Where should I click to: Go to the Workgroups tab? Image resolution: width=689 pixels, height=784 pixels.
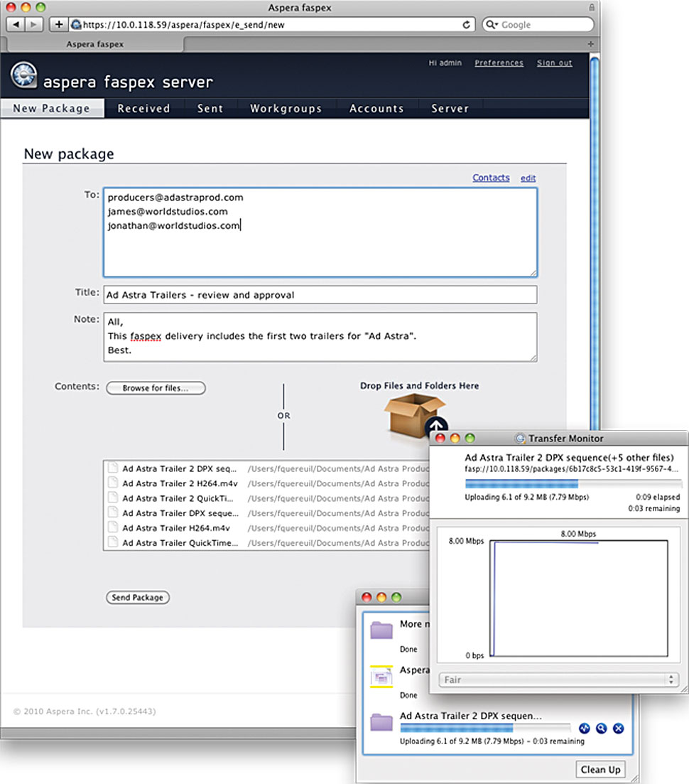(x=286, y=109)
